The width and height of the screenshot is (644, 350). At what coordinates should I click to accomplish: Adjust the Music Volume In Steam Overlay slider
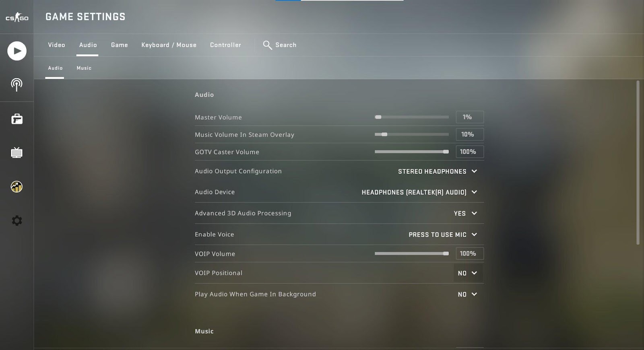tap(411, 134)
